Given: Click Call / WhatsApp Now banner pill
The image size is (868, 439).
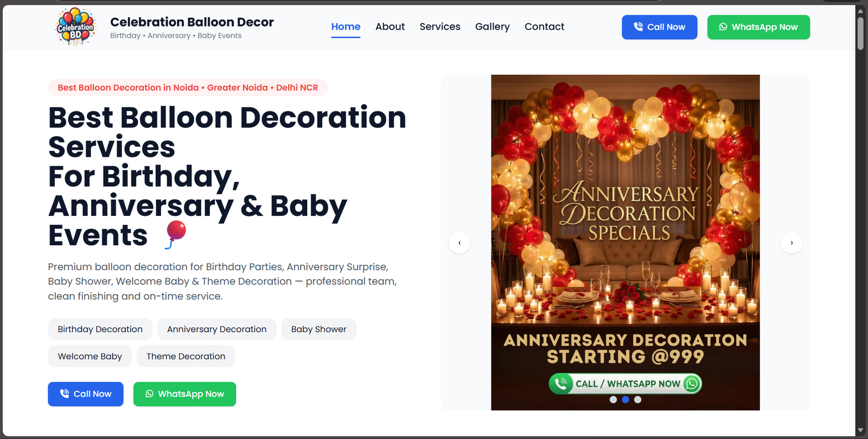Looking at the screenshot, I should coord(626,384).
